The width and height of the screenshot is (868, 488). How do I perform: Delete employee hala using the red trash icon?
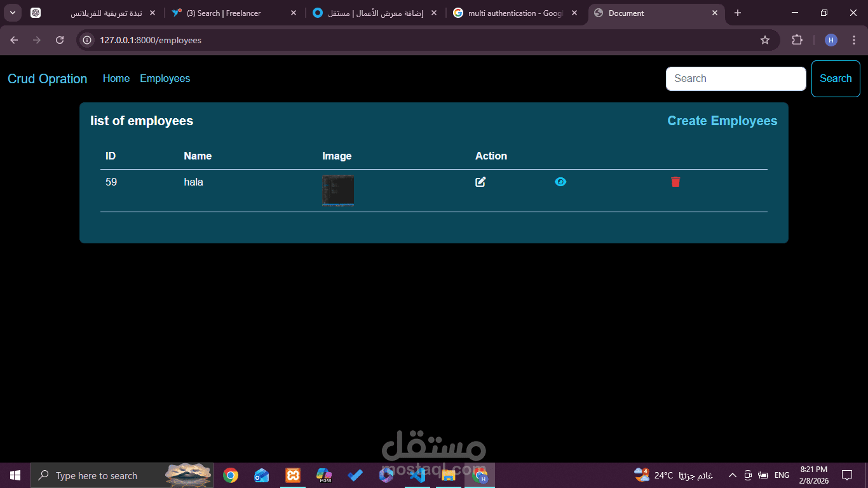[675, 182]
